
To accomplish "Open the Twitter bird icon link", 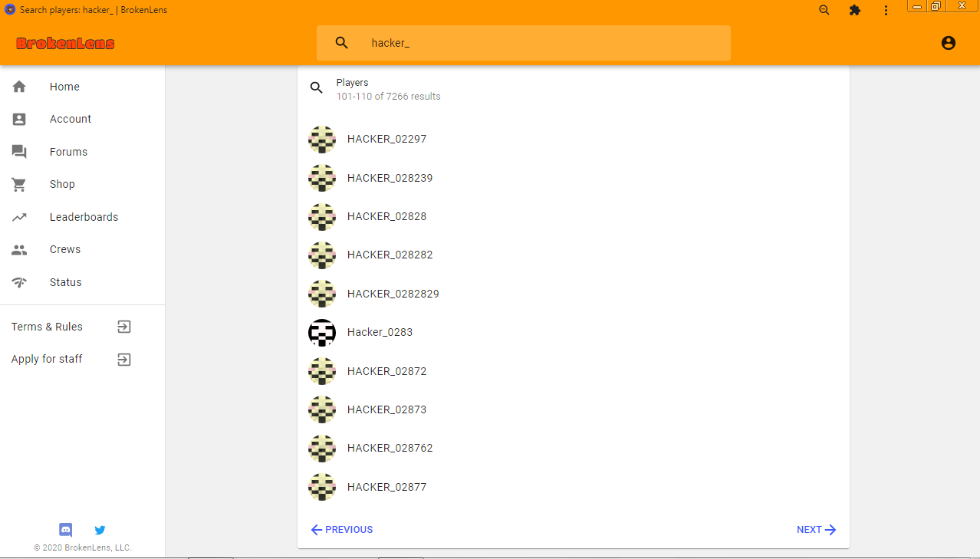I will (x=100, y=530).
